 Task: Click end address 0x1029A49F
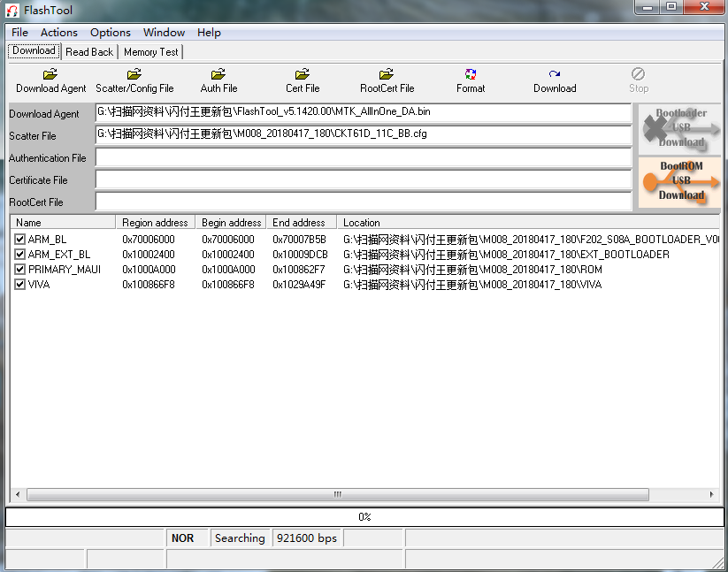point(300,284)
